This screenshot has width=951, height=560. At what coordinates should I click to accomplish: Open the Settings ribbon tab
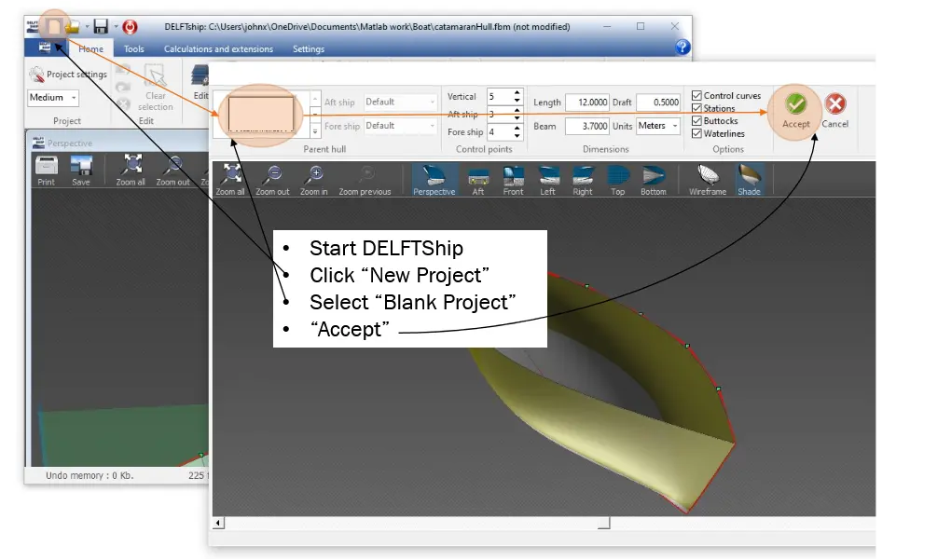pyautogui.click(x=309, y=49)
